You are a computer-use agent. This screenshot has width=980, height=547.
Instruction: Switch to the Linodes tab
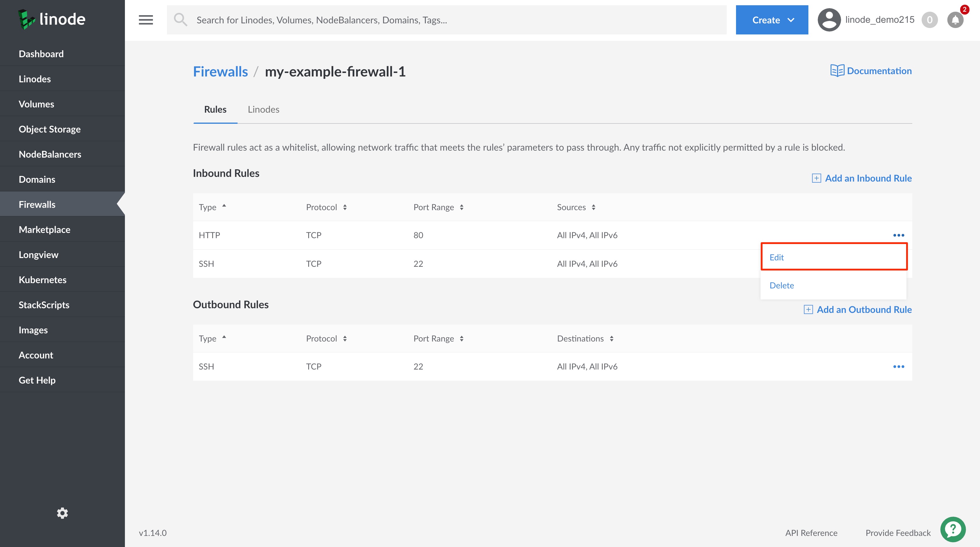coord(263,109)
